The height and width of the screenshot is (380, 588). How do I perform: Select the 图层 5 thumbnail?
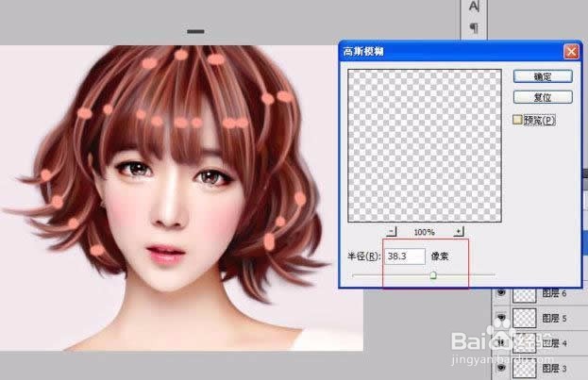524,318
